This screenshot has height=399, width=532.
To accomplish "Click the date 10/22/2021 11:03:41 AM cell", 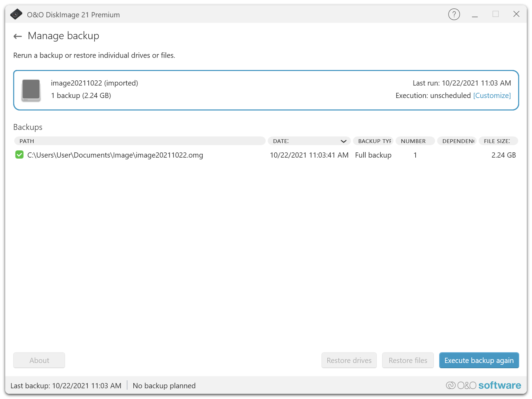I will click(309, 155).
